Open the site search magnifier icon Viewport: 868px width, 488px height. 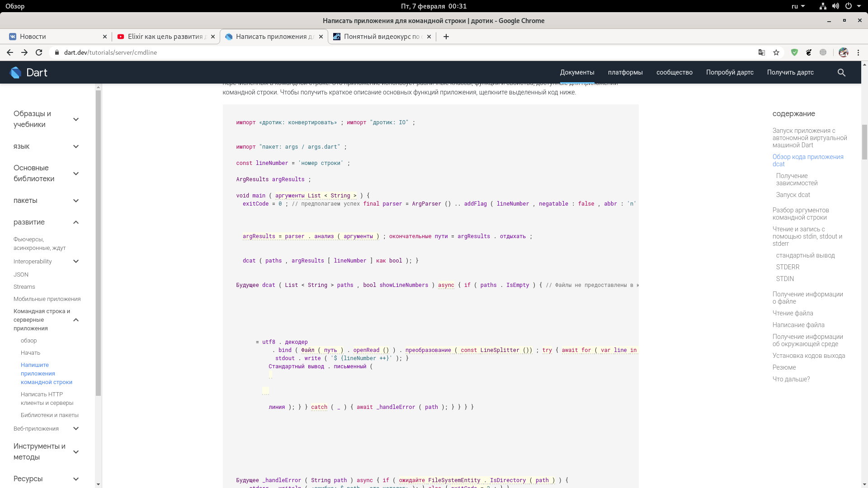(841, 72)
